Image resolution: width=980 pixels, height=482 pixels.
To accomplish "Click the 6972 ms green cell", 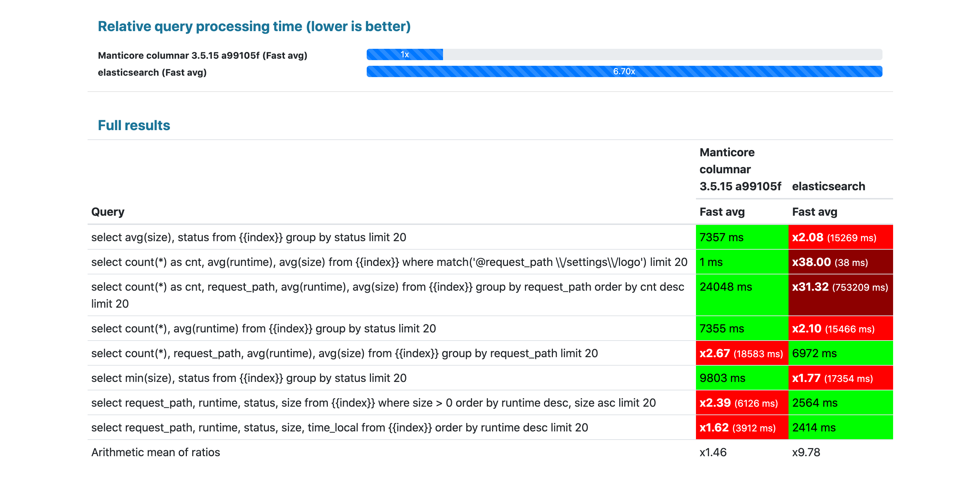I will [840, 353].
